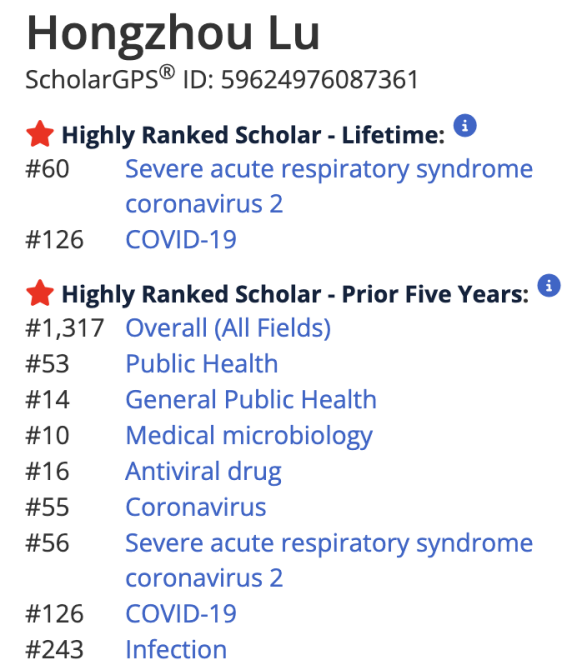Open the Prior Five Years COVID-19 link
This screenshot has width=587, height=670.
tap(181, 614)
